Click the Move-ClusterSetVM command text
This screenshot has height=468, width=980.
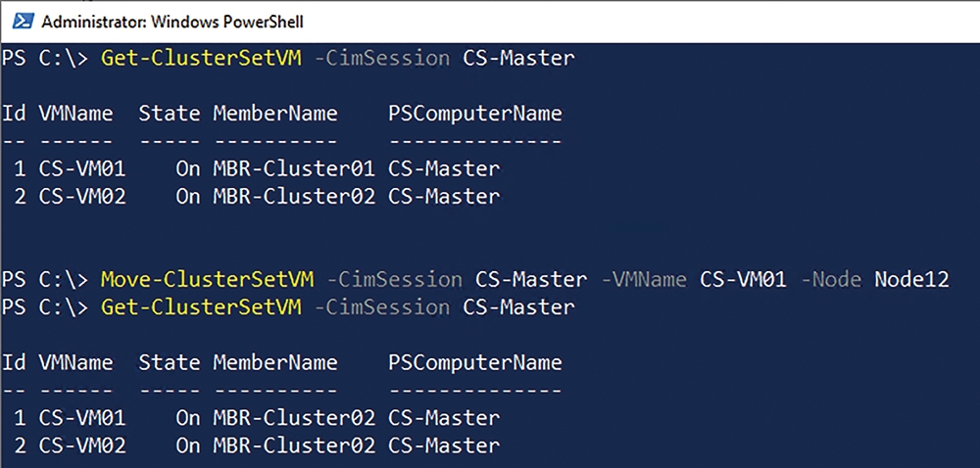[208, 280]
